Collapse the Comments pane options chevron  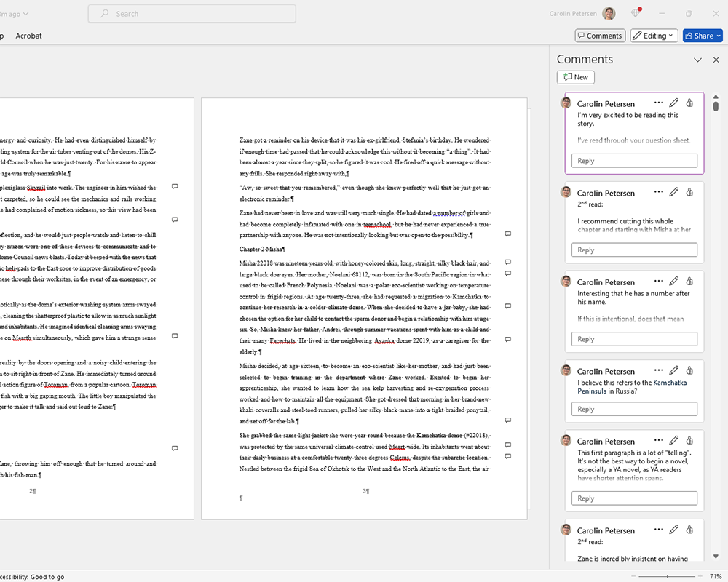tap(697, 60)
